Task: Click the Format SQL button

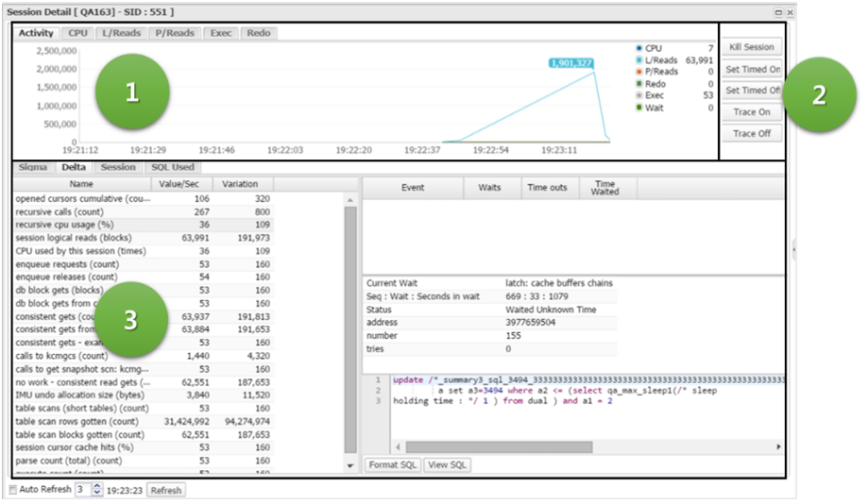Action: point(393,464)
